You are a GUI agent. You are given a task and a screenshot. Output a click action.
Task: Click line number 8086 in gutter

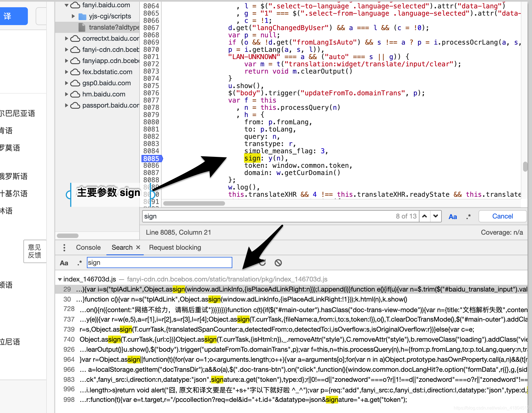pyautogui.click(x=151, y=166)
